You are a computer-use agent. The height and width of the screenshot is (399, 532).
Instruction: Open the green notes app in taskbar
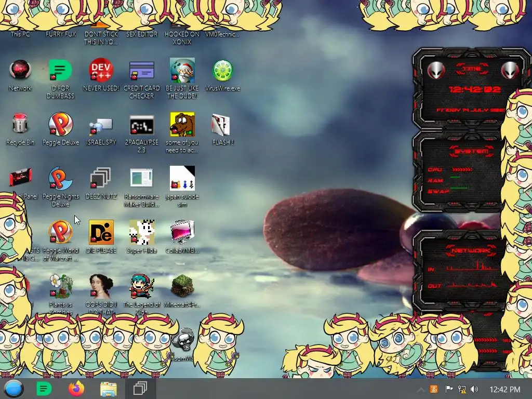[44, 389]
